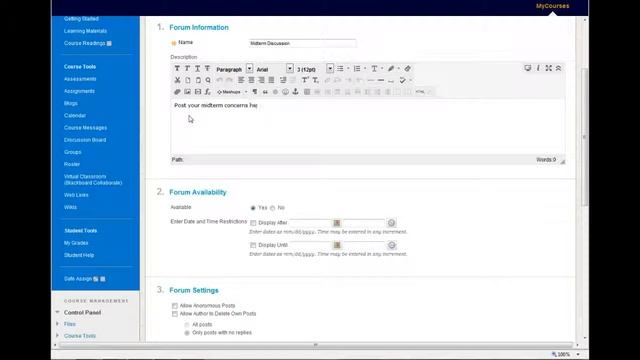Click the spell check checkmark icon
Viewport: 640px width, 360px height.
click(402, 80)
